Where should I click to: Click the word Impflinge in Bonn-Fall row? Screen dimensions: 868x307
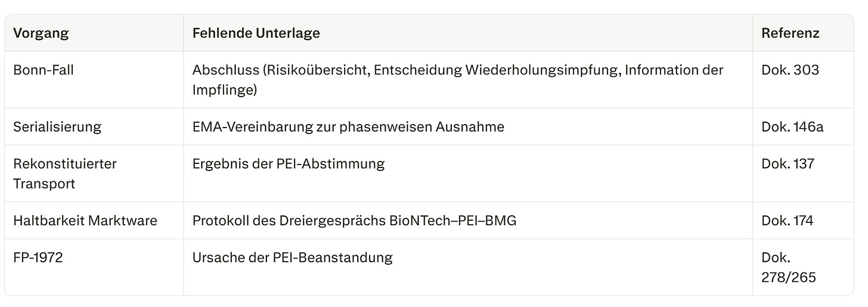[x=224, y=90]
